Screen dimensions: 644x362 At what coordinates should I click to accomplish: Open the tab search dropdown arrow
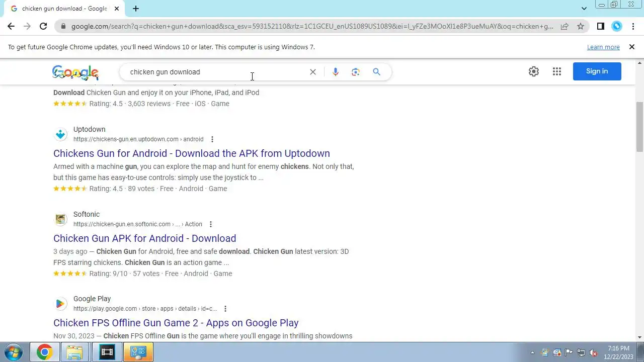tap(584, 9)
